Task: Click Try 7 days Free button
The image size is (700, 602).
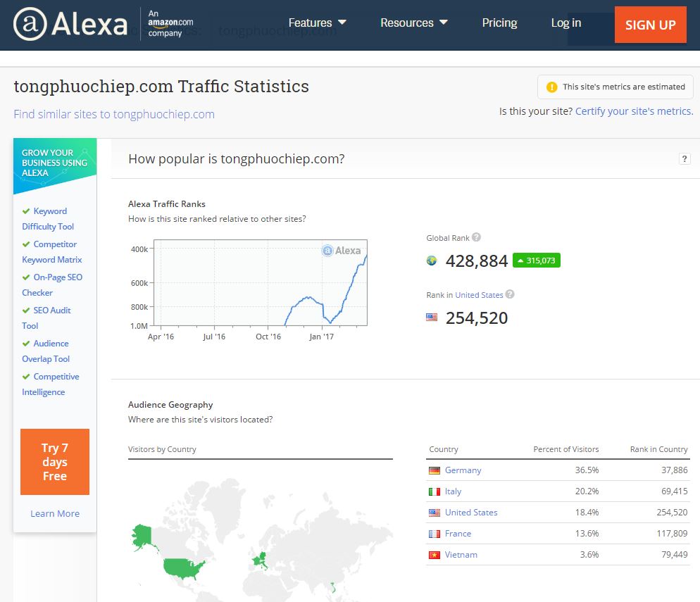Action: (x=55, y=461)
